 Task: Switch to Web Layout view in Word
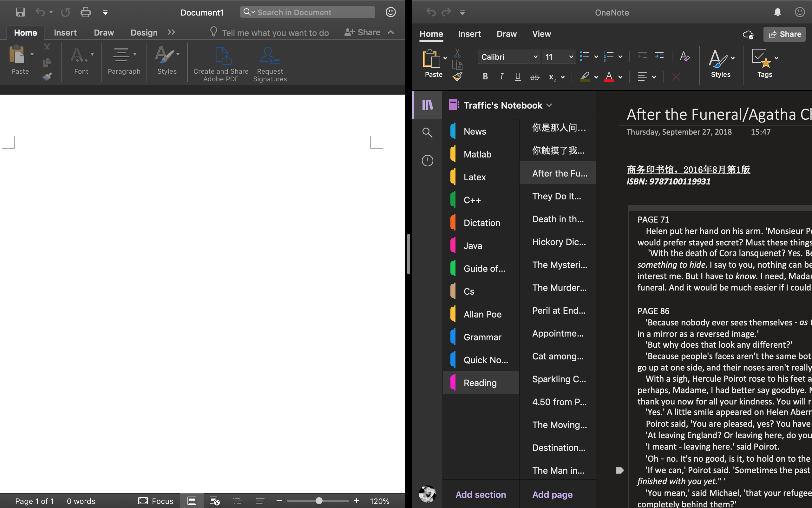214,501
